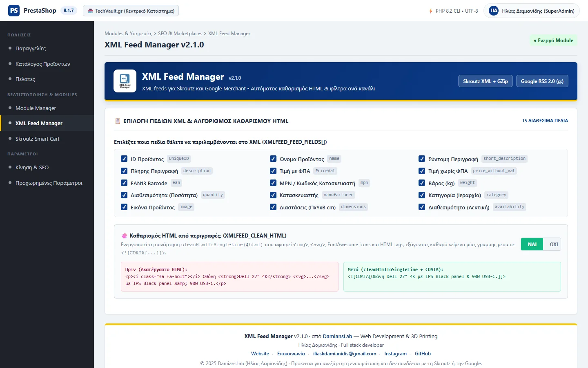The image size is (588, 368).
Task: Toggle Διαστάσεις (ΠxΥxΒ cm) checkbox
Action: point(273,207)
